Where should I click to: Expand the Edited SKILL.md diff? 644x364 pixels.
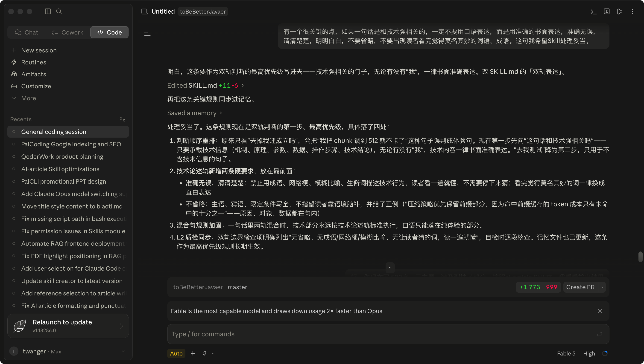[205, 86]
